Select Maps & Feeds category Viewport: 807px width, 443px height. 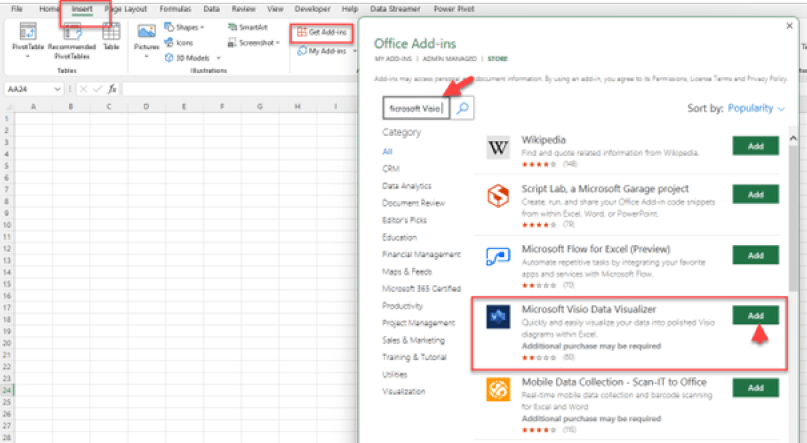(407, 271)
